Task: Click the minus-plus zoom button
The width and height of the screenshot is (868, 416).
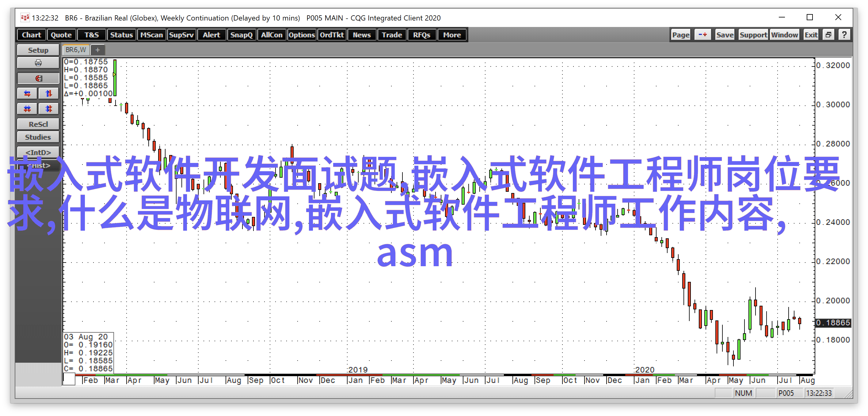Action: click(702, 35)
